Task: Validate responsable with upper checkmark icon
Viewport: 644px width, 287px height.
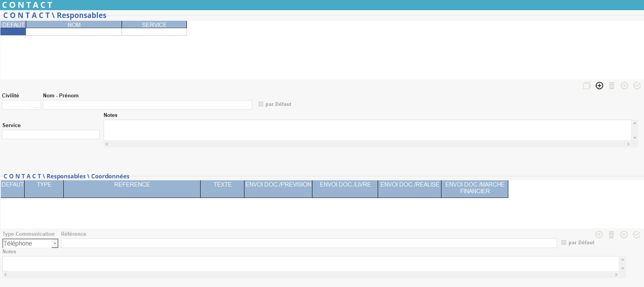Action: tap(637, 86)
